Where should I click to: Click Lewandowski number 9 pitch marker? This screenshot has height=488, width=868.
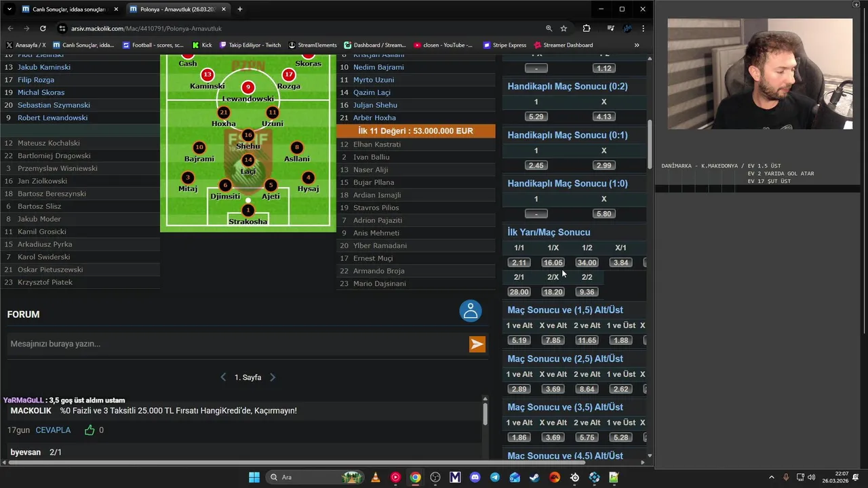coord(248,87)
